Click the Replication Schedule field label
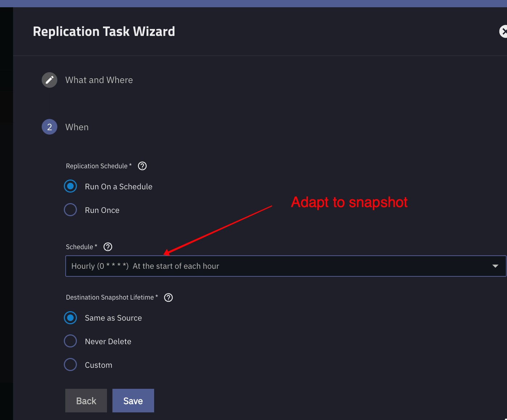This screenshot has width=507, height=420. 97,166
